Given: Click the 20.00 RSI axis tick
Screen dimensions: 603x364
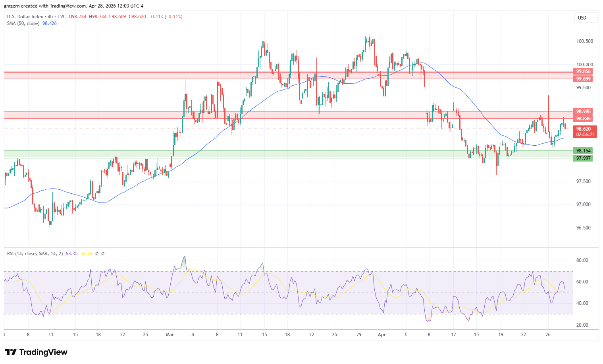Looking at the screenshot, I should 582,325.
